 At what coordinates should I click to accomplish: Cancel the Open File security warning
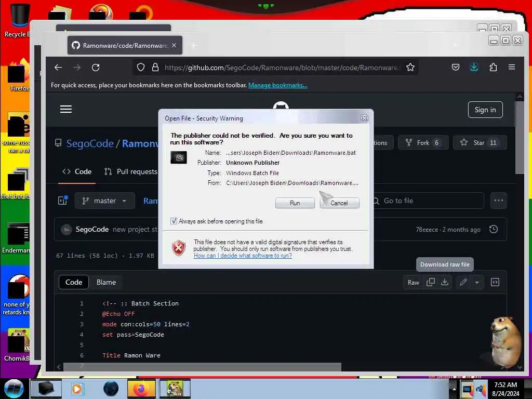pyautogui.click(x=339, y=203)
